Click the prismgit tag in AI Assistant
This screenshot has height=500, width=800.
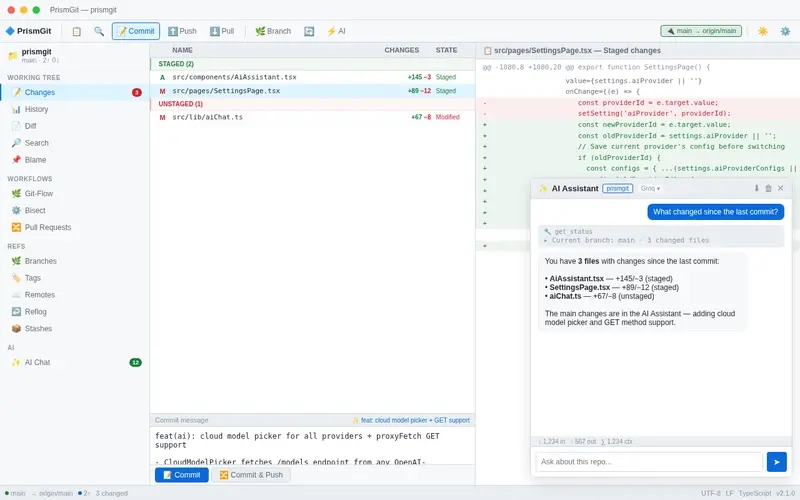[x=617, y=188]
